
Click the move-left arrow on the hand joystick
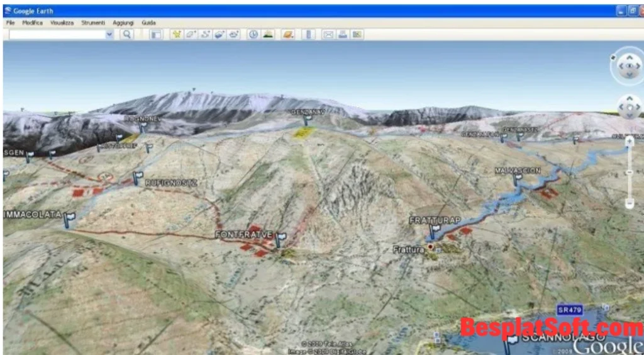pos(621,107)
